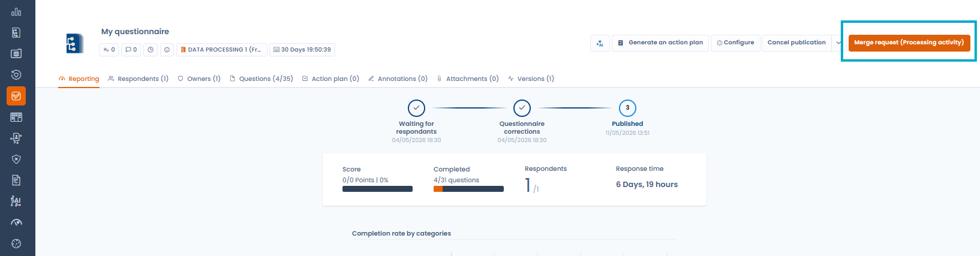This screenshot has width=980, height=256.
Task: Click the checklist counter badge showing 0
Action: [109, 50]
